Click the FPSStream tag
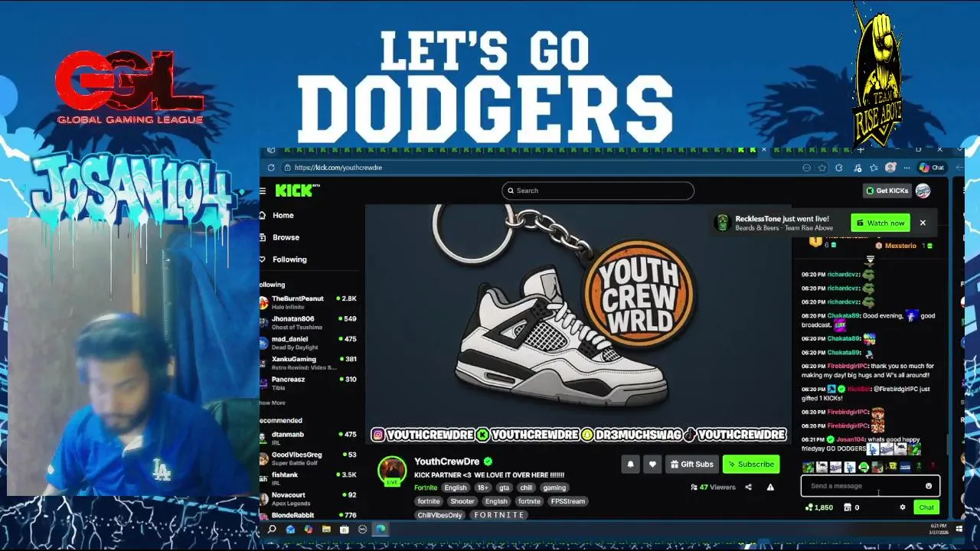Viewport: 980px width, 551px height. pos(568,501)
